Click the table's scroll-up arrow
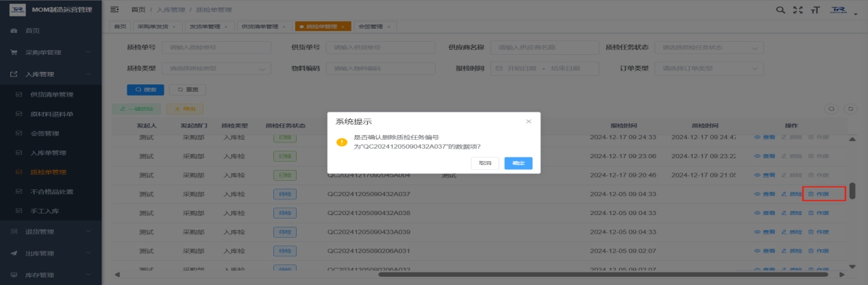The width and height of the screenshot is (868, 285). click(x=852, y=139)
